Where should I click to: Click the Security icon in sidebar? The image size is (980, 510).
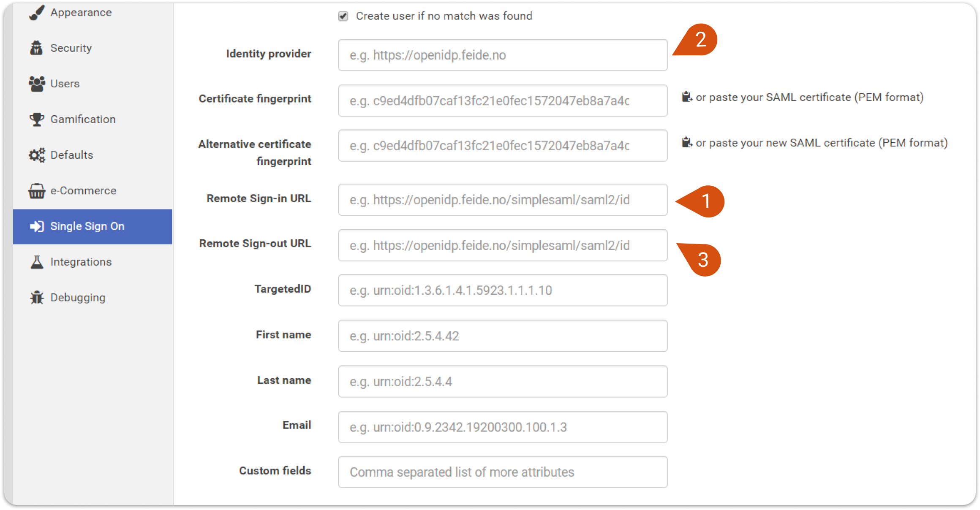click(37, 48)
